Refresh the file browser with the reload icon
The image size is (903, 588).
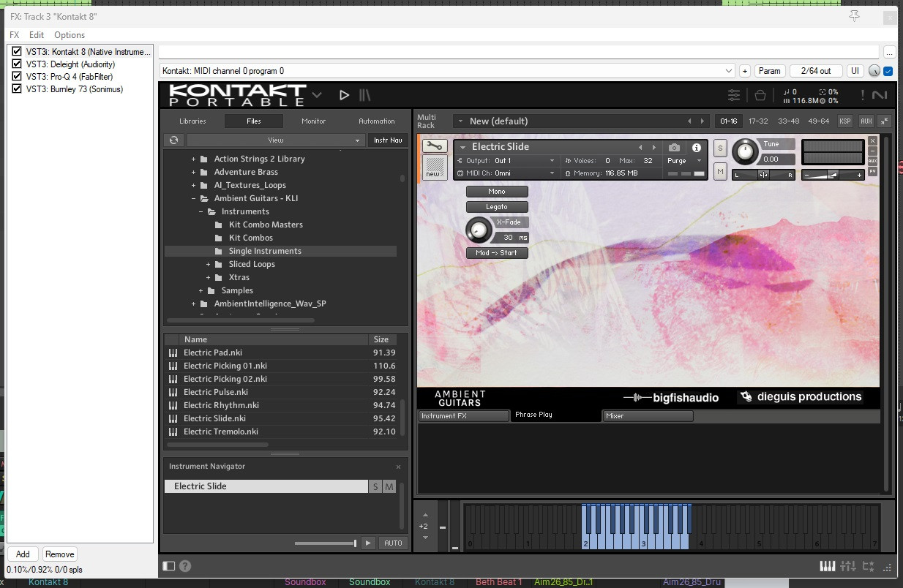tap(173, 140)
